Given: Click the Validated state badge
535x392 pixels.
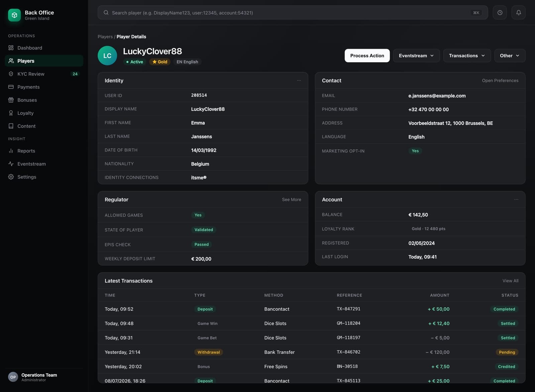Looking at the screenshot, I should coord(204,230).
